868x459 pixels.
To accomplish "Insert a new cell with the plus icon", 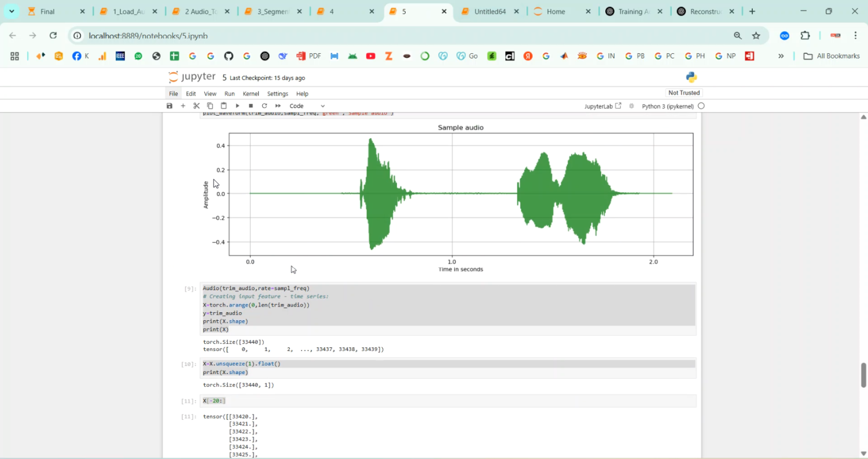I will tap(183, 106).
